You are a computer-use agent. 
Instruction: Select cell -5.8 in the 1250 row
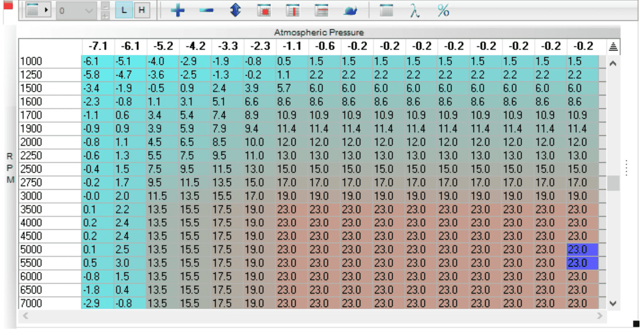(98, 75)
